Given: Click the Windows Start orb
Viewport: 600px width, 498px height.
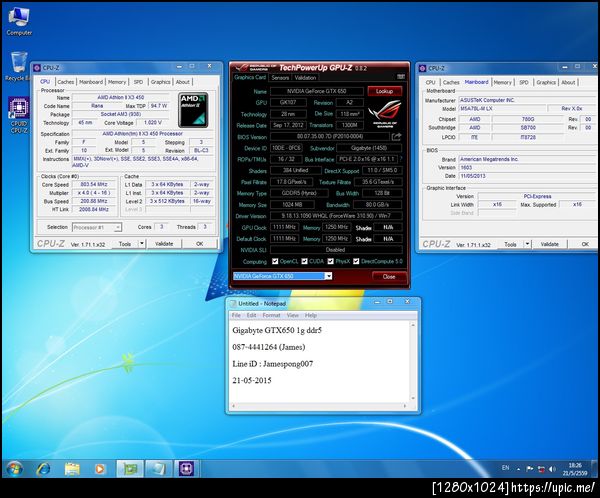Looking at the screenshot, I should (x=14, y=467).
